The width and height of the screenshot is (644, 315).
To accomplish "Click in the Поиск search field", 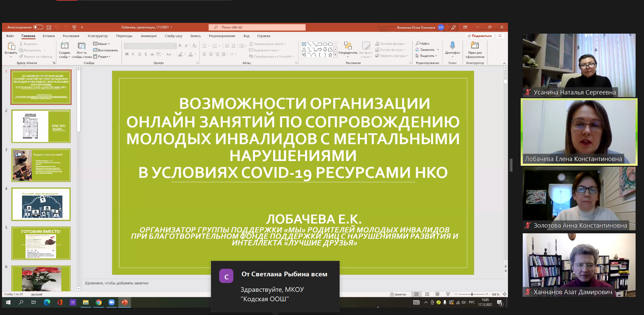I will click(x=257, y=27).
